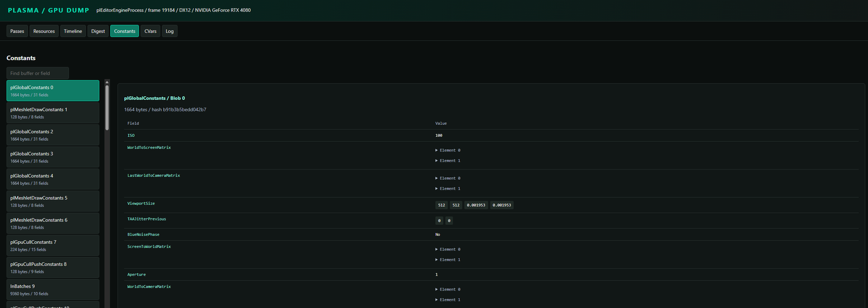Click the ISO value 100
The height and width of the screenshot is (308, 868).
coord(438,135)
